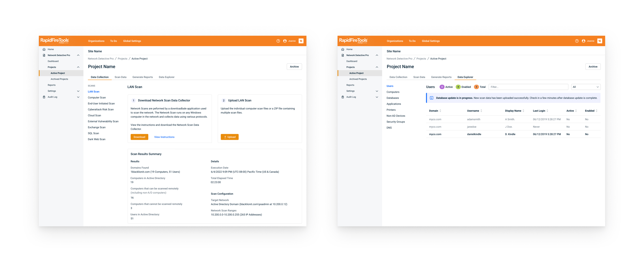Viewport: 644px width, 262px height.
Task: Expand the Settings section in sidebar
Action: [x=78, y=91]
